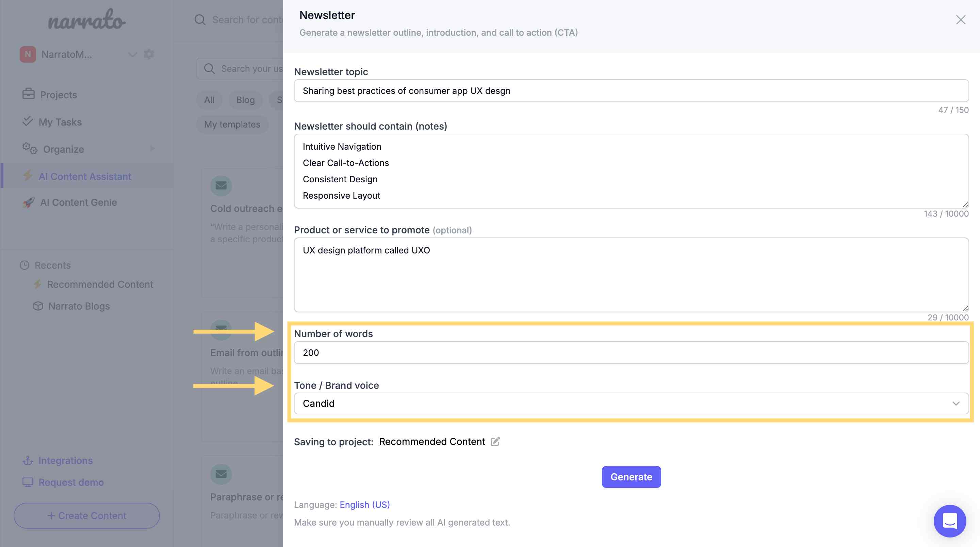
Task: Click the Email from outline card title
Action: coord(246,353)
